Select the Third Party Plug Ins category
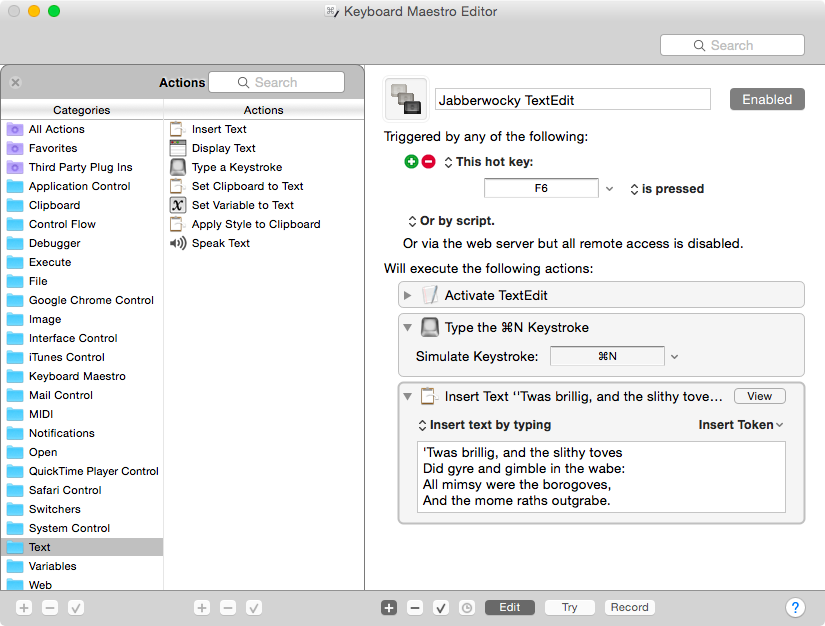This screenshot has width=825, height=626. coord(82,167)
